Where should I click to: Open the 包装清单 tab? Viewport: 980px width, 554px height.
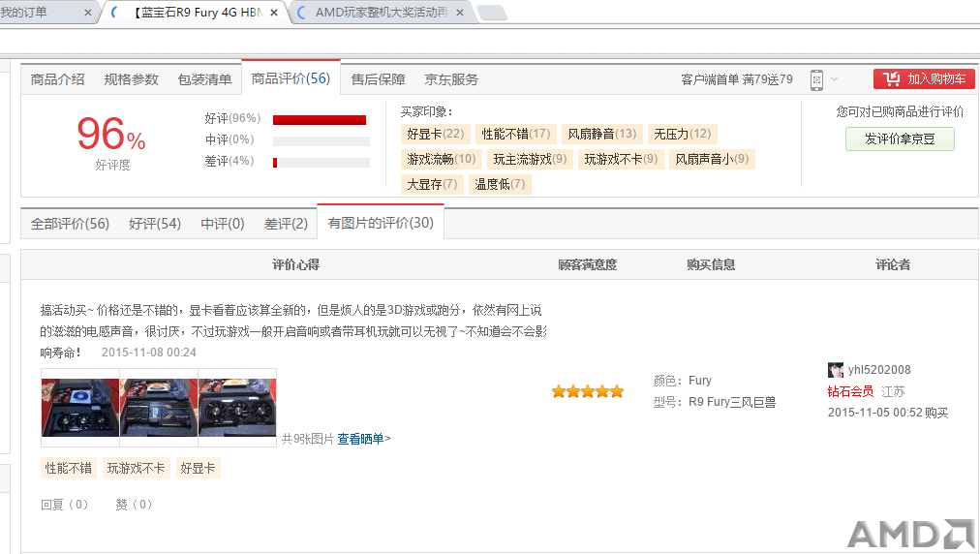click(x=204, y=79)
